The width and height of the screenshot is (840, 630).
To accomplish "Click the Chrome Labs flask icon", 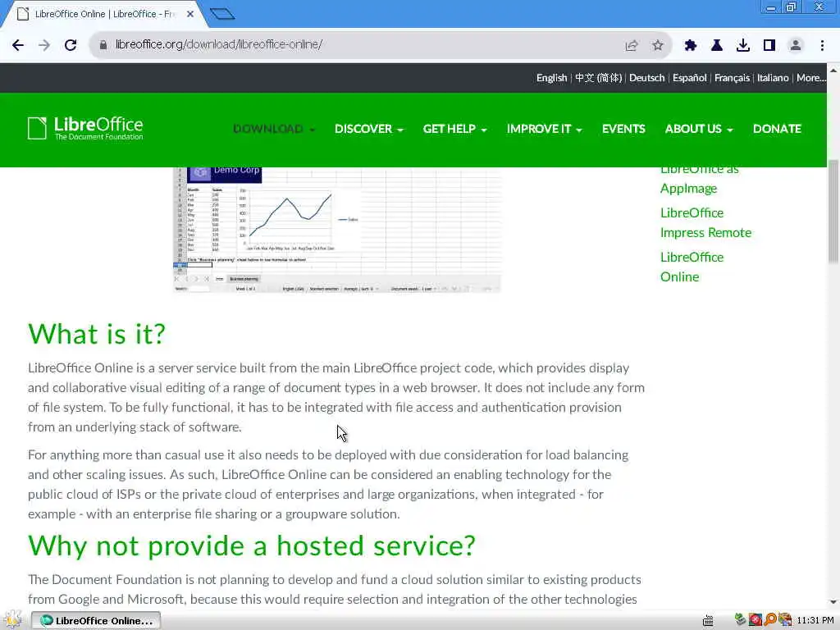I will [x=717, y=46].
